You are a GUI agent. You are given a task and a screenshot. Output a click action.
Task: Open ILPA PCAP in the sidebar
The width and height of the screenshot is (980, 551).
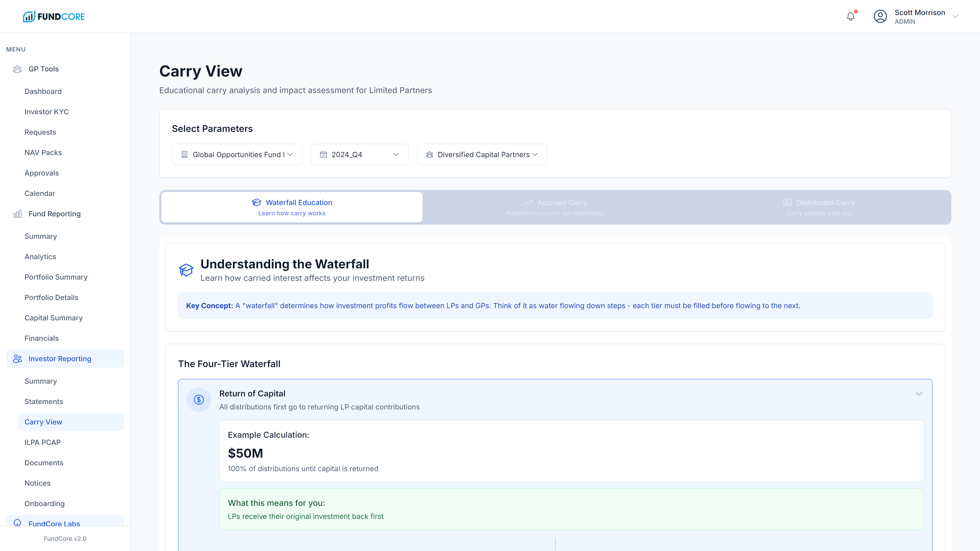click(43, 442)
